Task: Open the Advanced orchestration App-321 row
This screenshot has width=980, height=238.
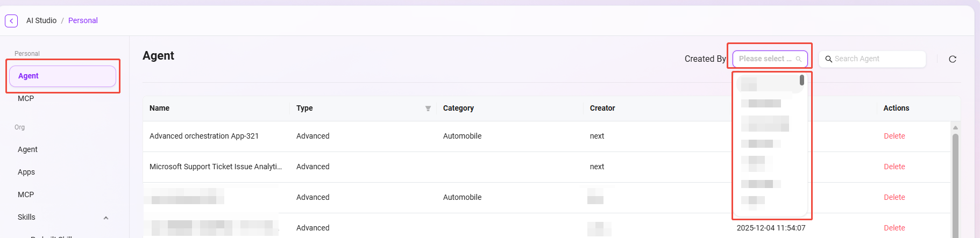Action: point(204,136)
